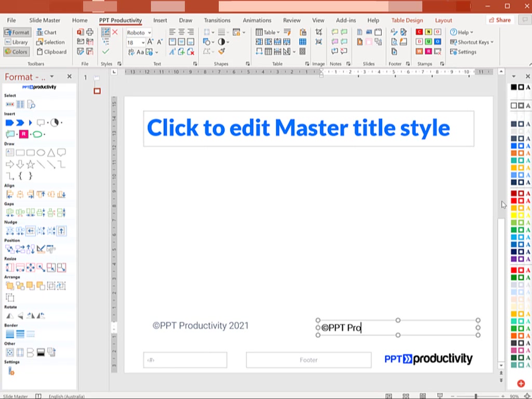Click the decrease font size icon
The image size is (532, 399).
[x=159, y=42]
